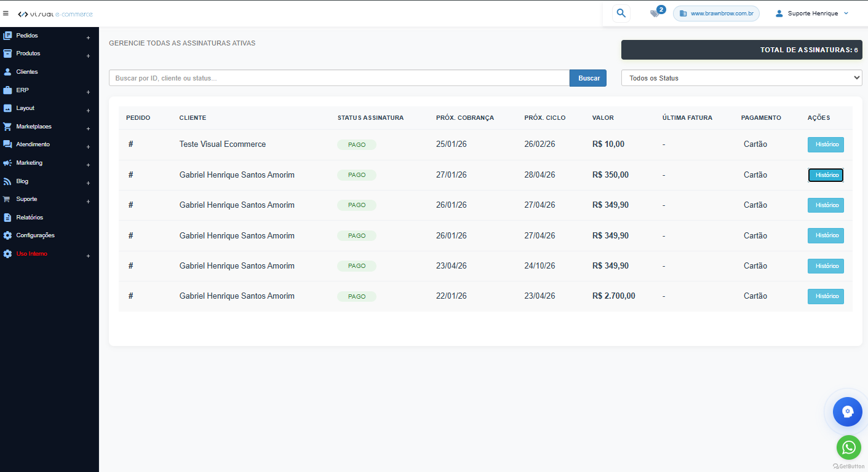
Task: Expand the Uso Interno submenu plus sign
Action: pyautogui.click(x=88, y=256)
